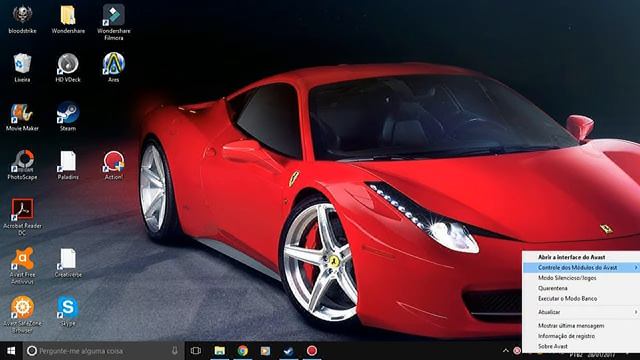Open File Explorer from taskbar
Viewport: 640px width, 360px height.
[x=220, y=351]
